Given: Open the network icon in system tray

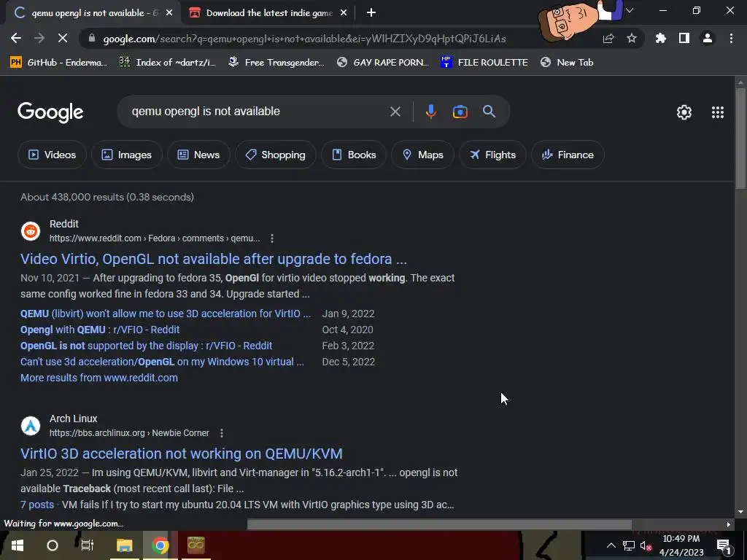Looking at the screenshot, I should (628, 545).
